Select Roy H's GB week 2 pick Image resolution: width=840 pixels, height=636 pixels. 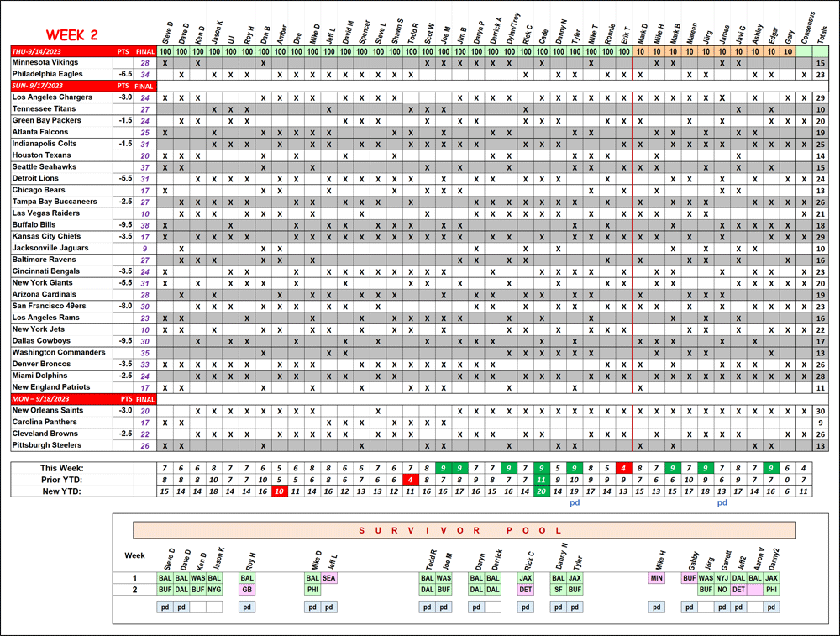247,590
